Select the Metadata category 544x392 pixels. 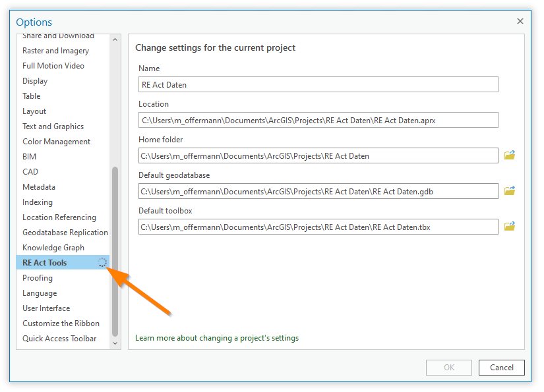point(39,187)
